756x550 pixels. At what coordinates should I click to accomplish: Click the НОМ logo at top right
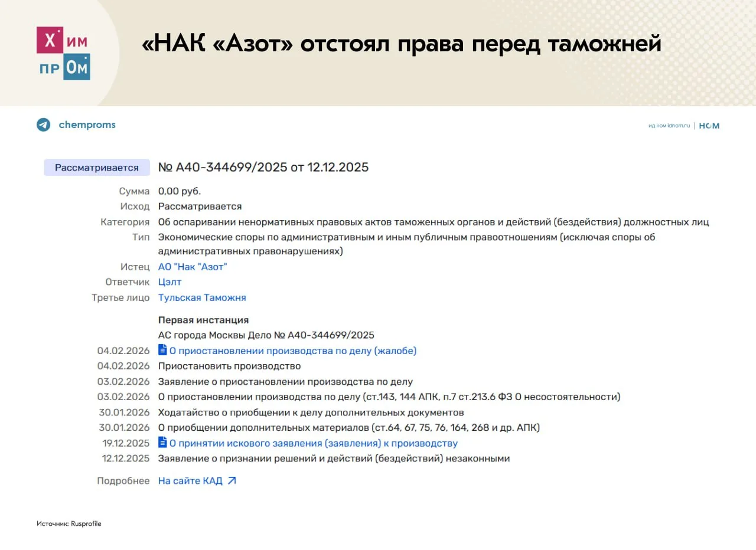click(x=709, y=126)
